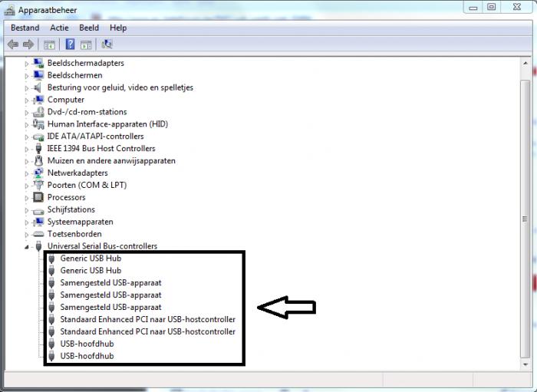Viewport: 537px width, 392px height.
Task: Click the IDE ATA/ATAPI-controllers icon
Action: [x=38, y=137]
